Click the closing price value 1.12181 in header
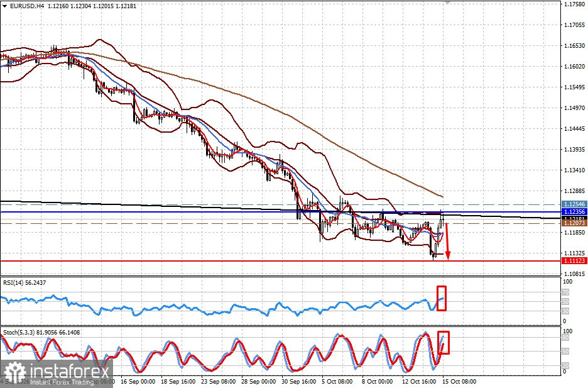The image size is (588, 388). point(127,6)
